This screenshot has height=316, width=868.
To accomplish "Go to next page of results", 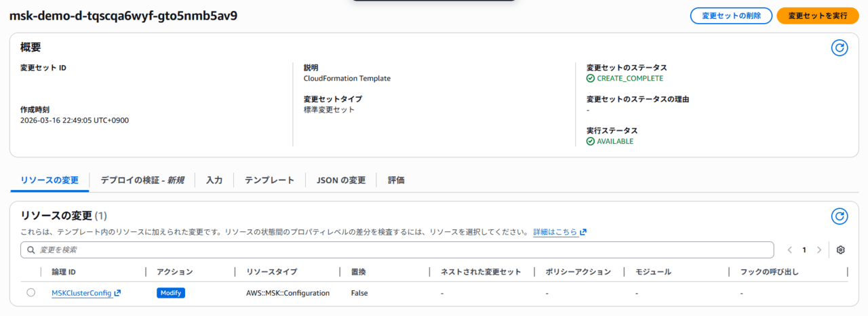I will point(819,250).
